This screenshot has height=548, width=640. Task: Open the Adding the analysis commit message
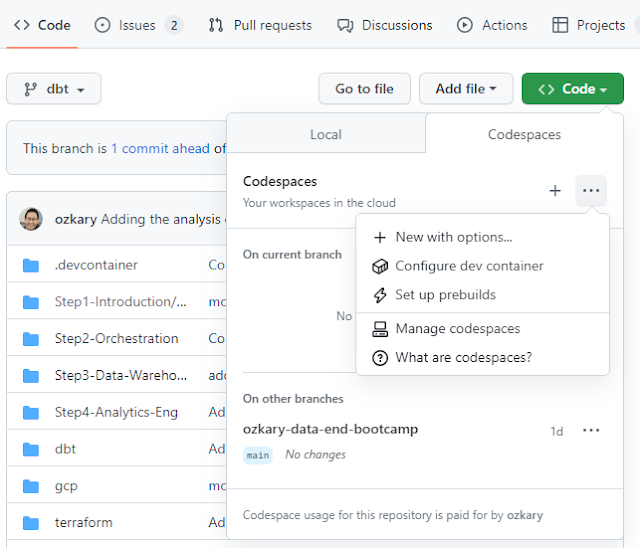coord(163,220)
